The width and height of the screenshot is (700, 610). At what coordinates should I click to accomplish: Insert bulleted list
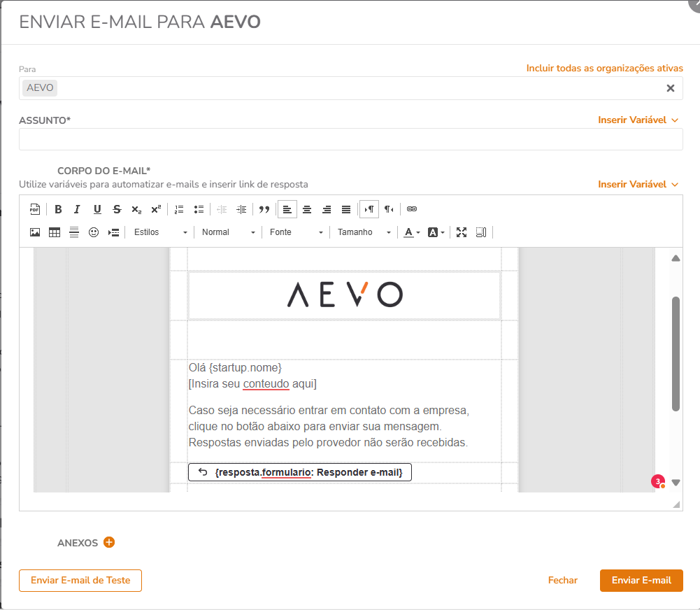click(199, 209)
